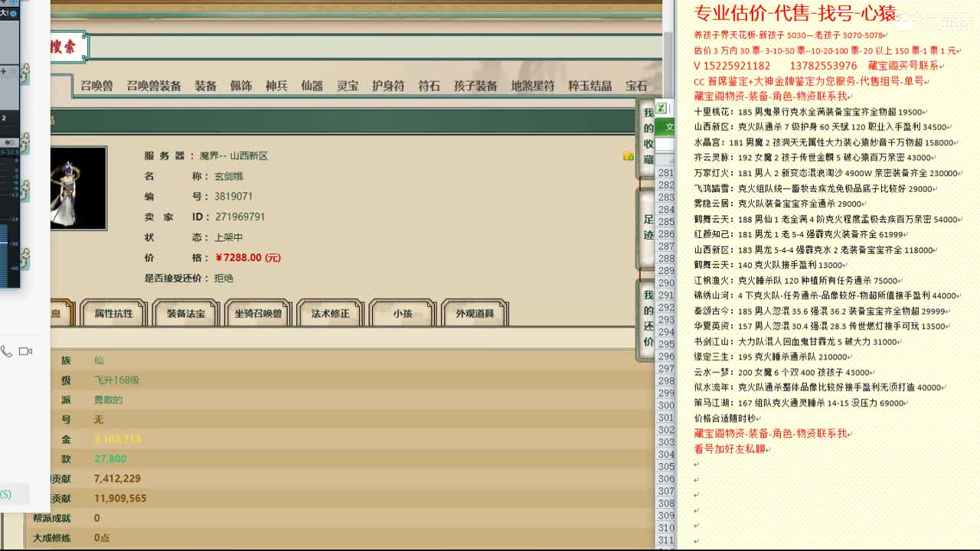Select the 灵宝 category tab

(348, 86)
